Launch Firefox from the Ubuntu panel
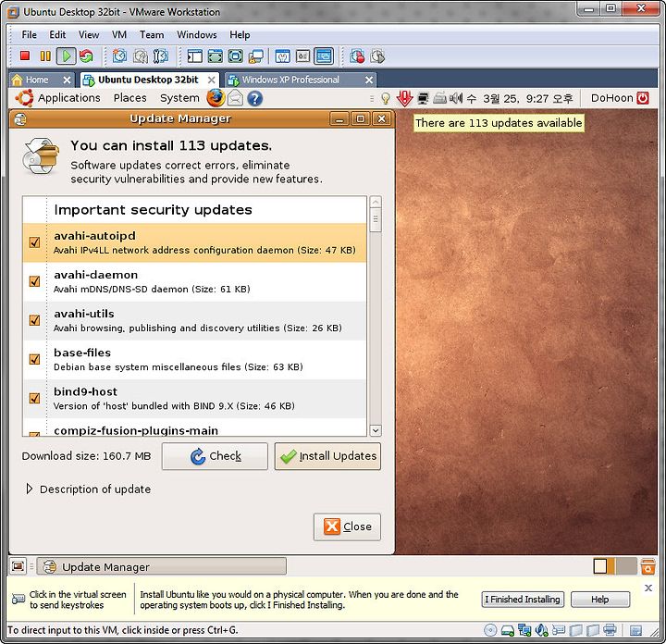Viewport: 666px width, 644px height. pos(216,98)
